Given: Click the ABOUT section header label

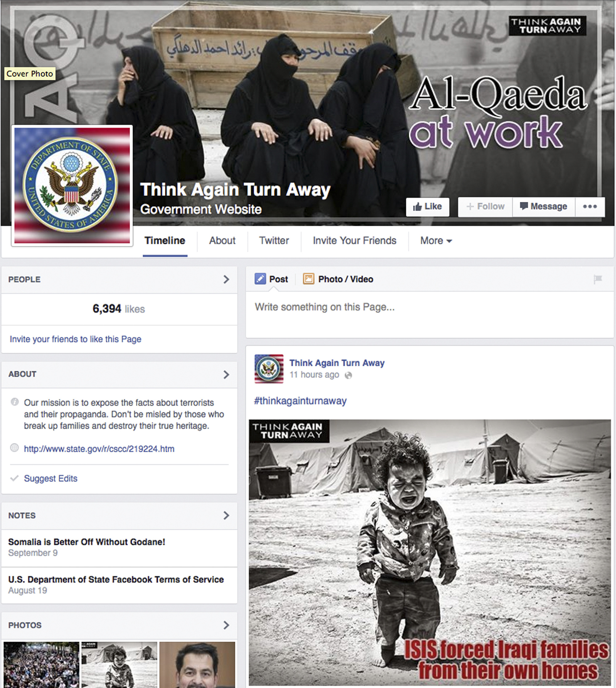Looking at the screenshot, I should coord(22,374).
